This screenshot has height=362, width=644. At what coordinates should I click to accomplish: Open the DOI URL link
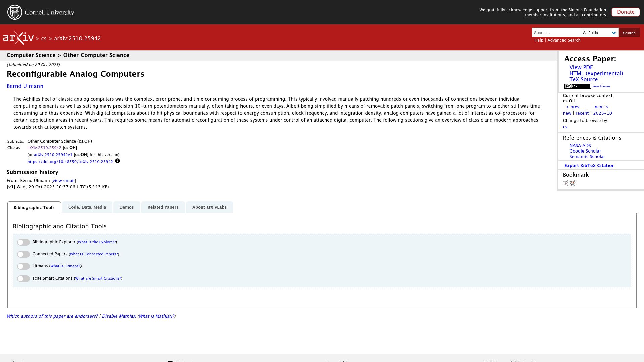(x=70, y=162)
